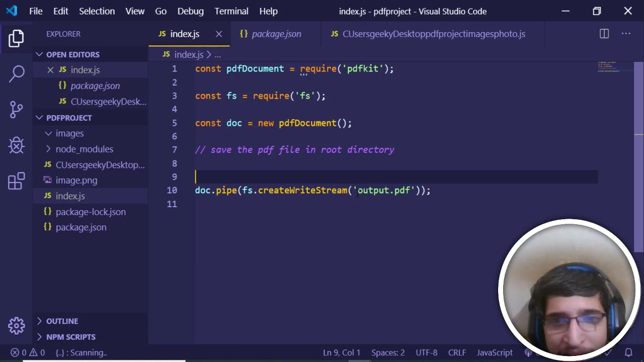Open the Manage gear settings icon
Screen dimensions: 644x362
(x=16, y=325)
